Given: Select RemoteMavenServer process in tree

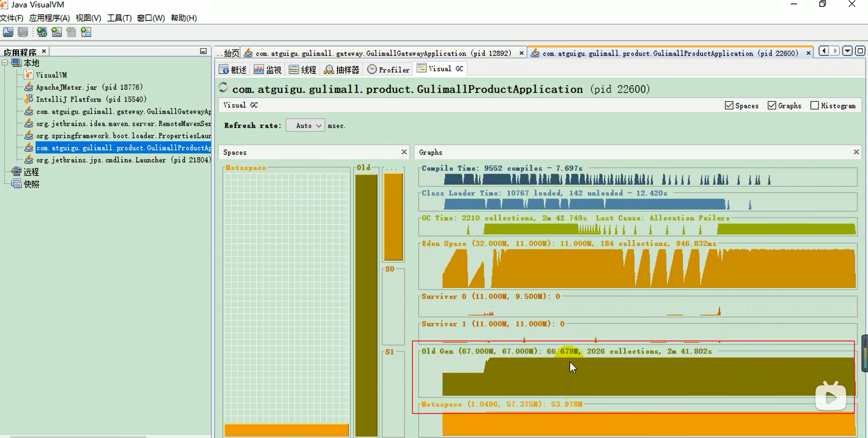Looking at the screenshot, I should click(123, 123).
